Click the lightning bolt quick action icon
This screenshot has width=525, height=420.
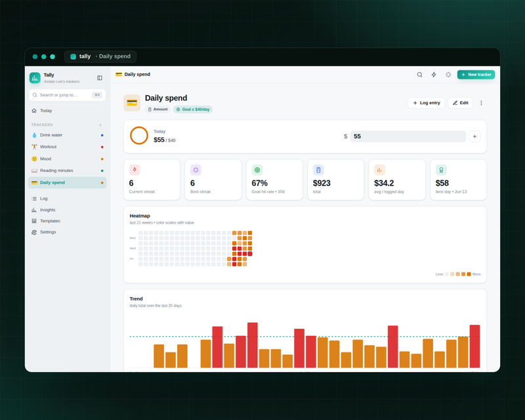(x=434, y=75)
